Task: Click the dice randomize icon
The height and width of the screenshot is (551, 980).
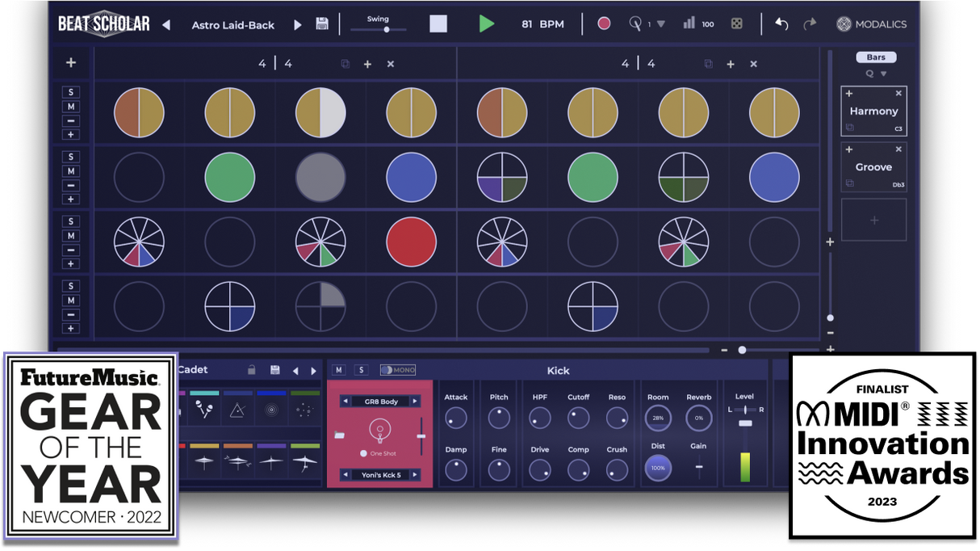Action: (x=736, y=24)
